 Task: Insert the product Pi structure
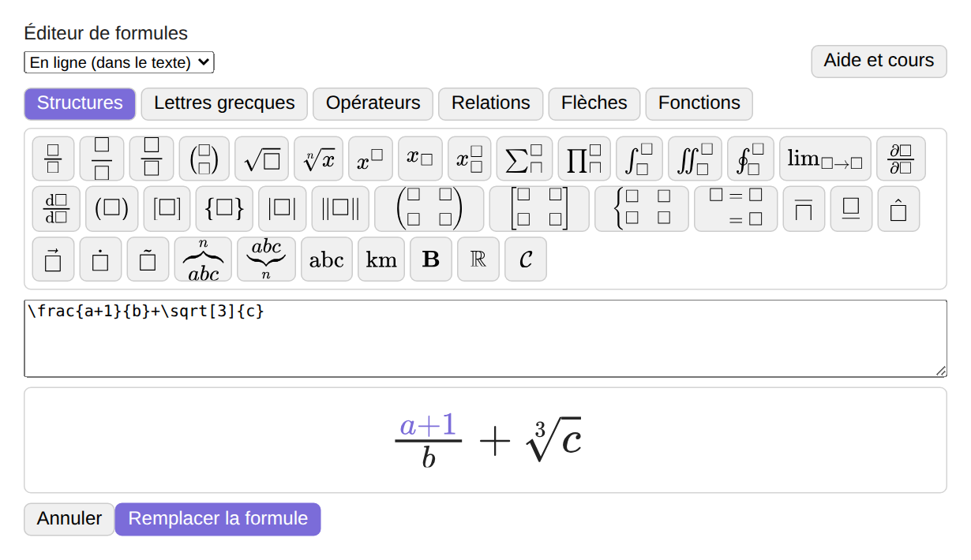(585, 159)
